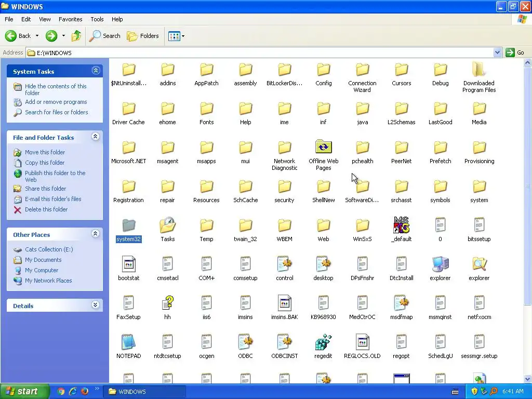
Task: Select the _default MS-DOS shortcut icon
Action: click(x=402, y=225)
